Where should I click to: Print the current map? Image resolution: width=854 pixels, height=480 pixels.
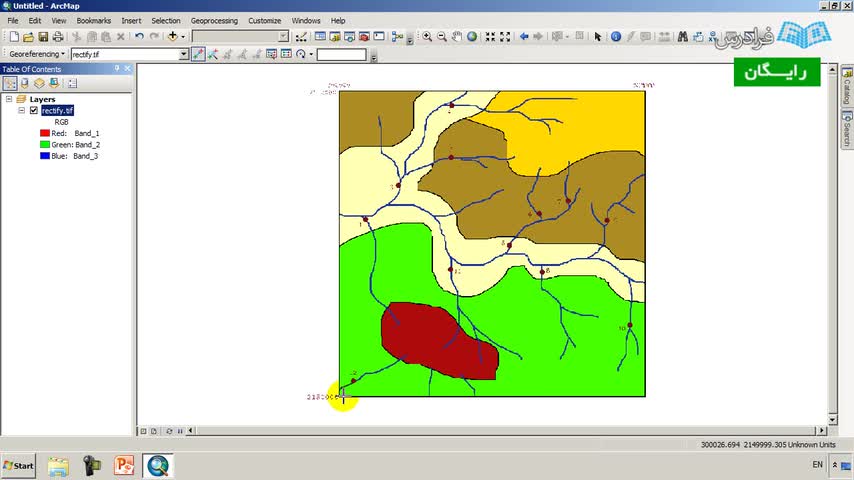58,37
